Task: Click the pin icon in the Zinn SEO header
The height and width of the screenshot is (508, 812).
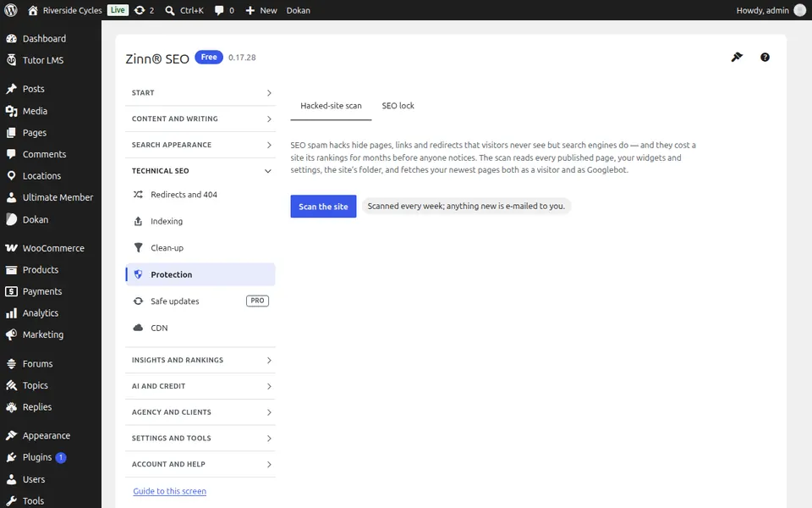Action: tap(737, 57)
